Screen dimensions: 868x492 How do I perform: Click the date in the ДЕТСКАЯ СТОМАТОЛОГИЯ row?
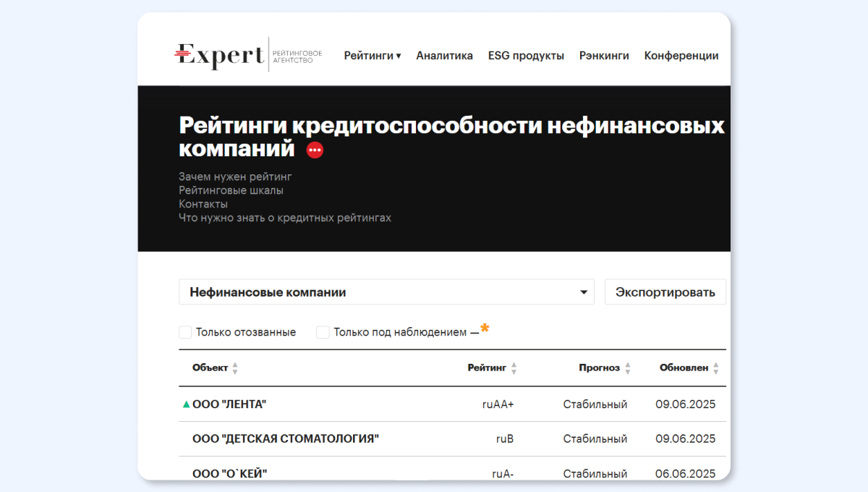[686, 439]
